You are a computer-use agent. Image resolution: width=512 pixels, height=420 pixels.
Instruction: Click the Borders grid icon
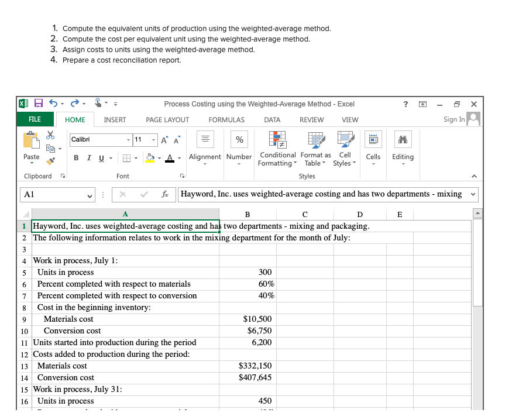pyautogui.click(x=126, y=159)
